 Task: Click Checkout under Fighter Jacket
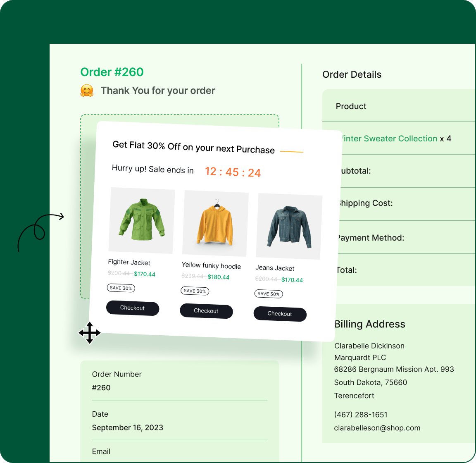(133, 308)
